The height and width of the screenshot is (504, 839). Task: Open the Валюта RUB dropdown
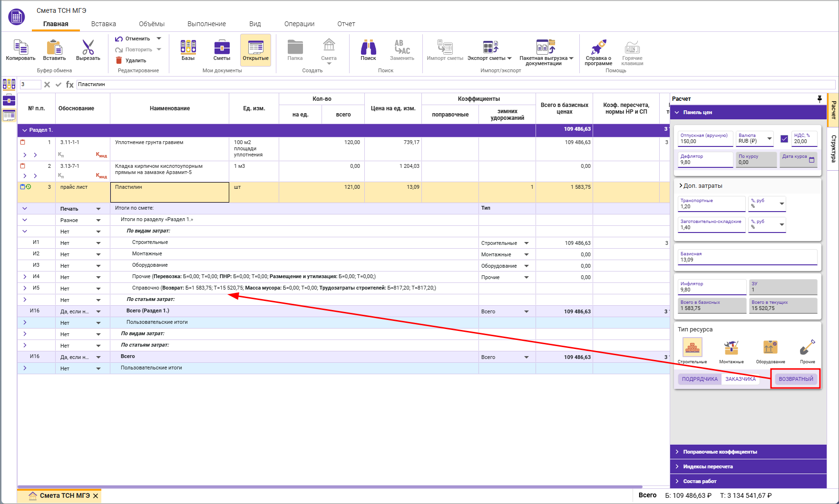(769, 139)
